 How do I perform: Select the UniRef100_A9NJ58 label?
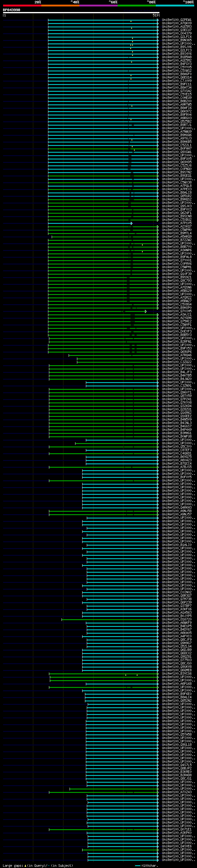point(177,511)
